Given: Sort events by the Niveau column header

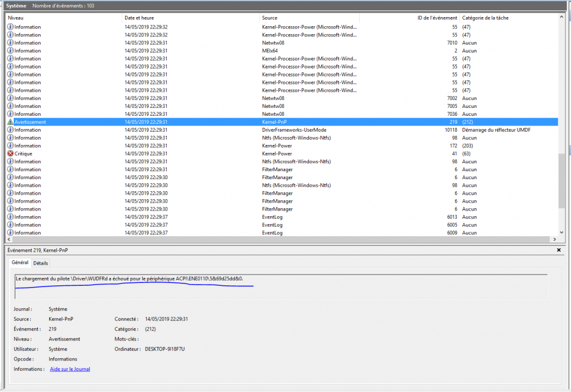Looking at the screenshot, I should pyautogui.click(x=16, y=18).
